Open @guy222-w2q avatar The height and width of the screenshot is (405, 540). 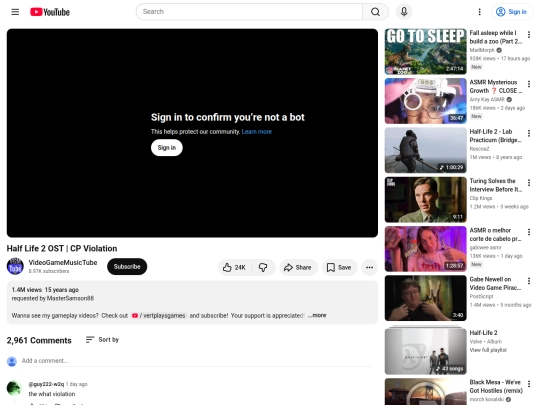[14, 388]
